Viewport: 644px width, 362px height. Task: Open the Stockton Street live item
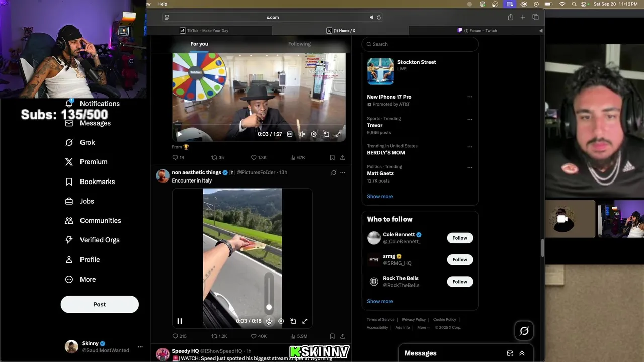[420, 71]
